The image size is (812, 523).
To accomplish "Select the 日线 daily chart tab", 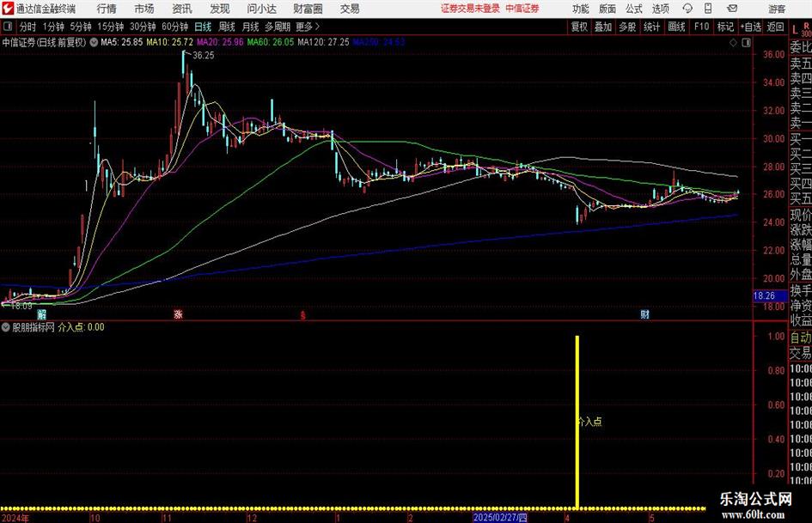I will (x=203, y=27).
